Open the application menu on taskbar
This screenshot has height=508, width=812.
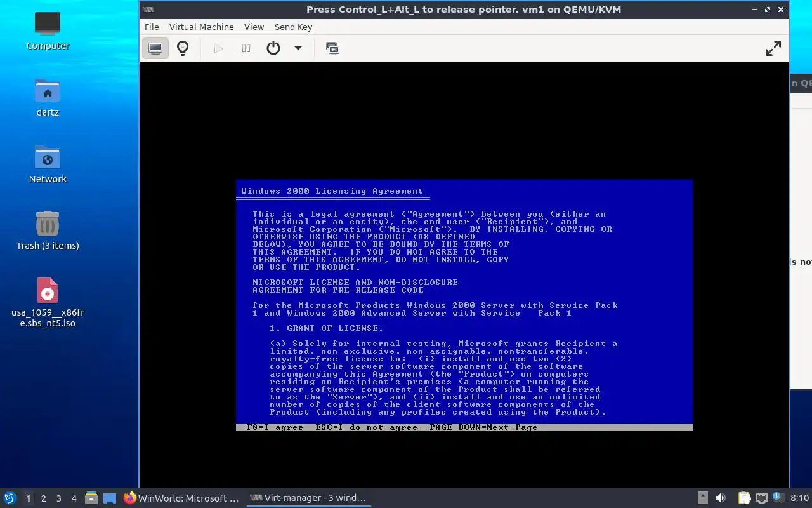click(x=10, y=498)
